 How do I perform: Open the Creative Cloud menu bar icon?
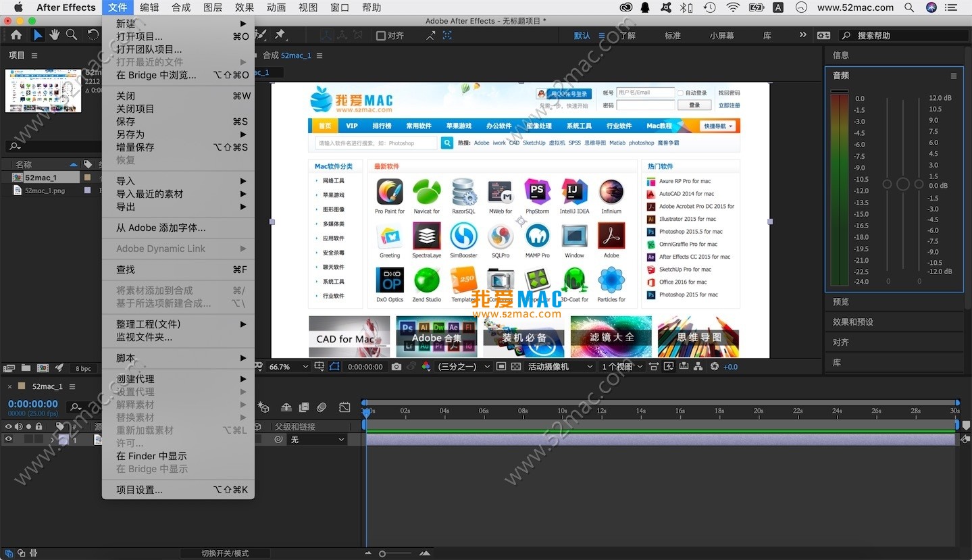point(625,7)
